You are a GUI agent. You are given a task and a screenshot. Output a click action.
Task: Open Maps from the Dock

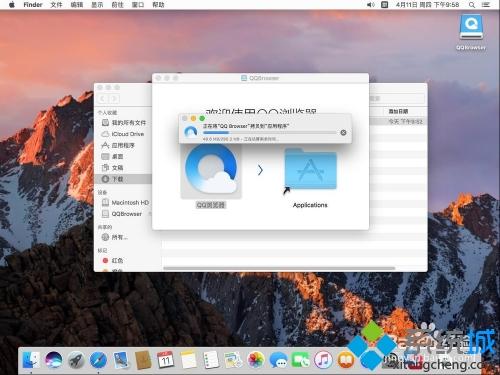point(233,360)
